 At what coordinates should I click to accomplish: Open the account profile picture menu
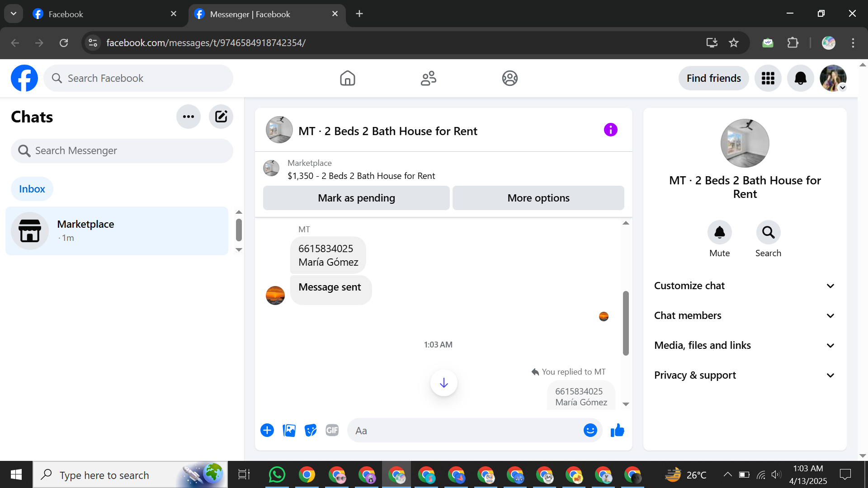[x=833, y=78]
